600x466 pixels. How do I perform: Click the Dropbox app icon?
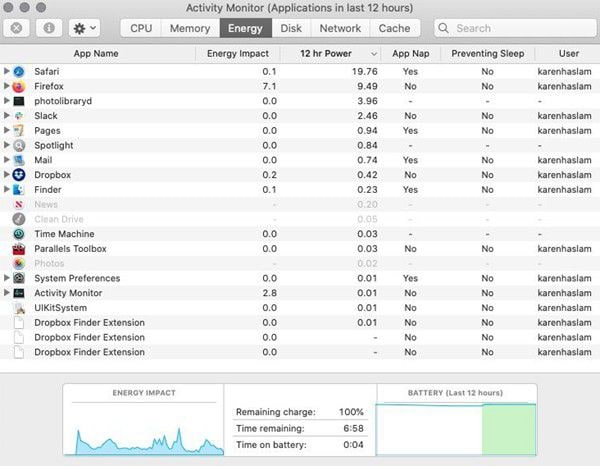click(x=19, y=175)
